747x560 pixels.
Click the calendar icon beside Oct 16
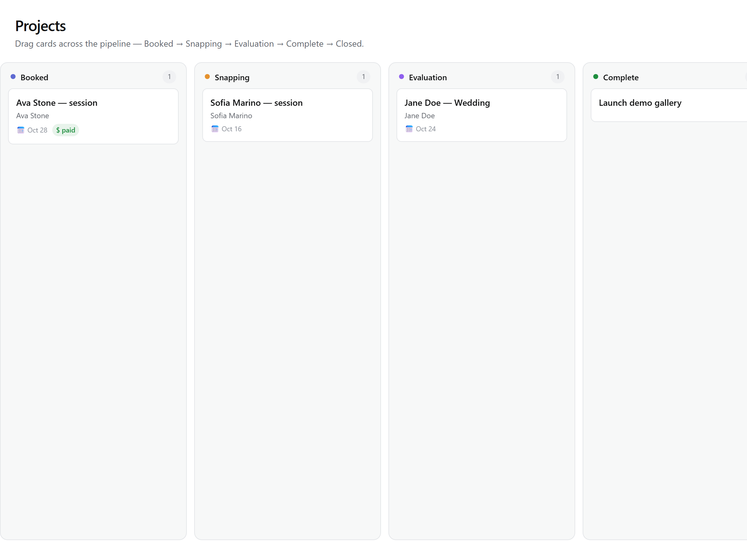pyautogui.click(x=215, y=129)
